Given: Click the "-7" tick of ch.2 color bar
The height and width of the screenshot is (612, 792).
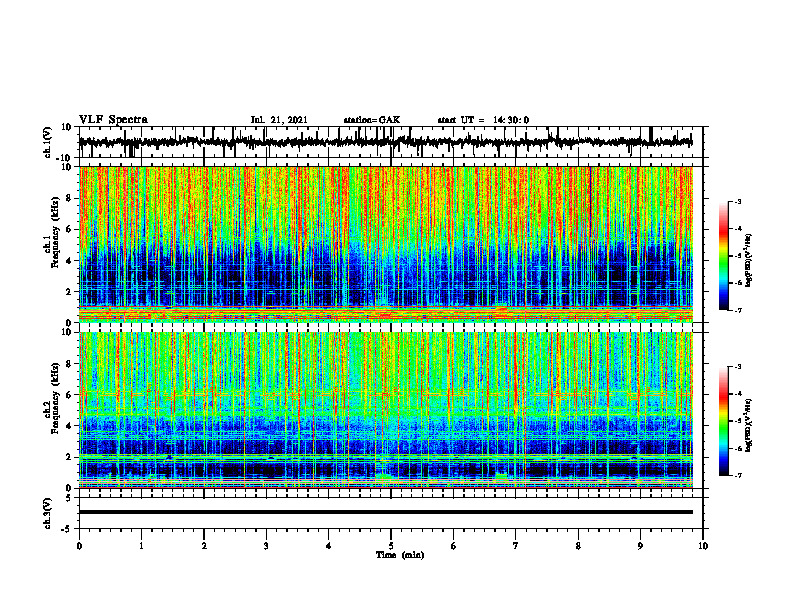Looking at the screenshot, I should 738,475.
